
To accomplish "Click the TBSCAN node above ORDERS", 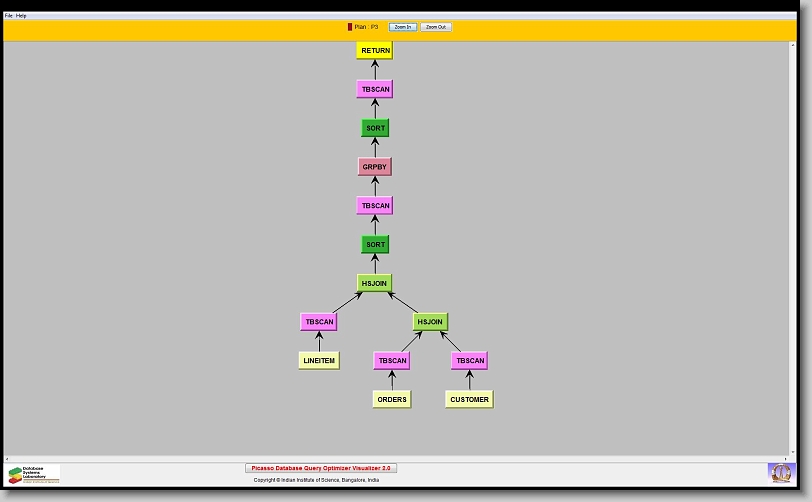I will click(x=392, y=360).
